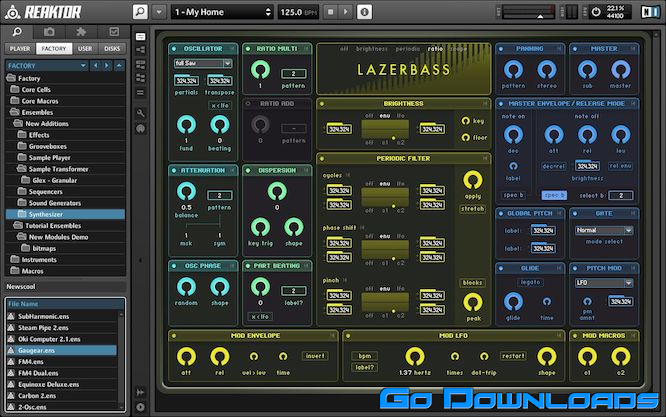Collapse the Sample Transformer folder
The width and height of the screenshot is (666, 417).
tap(22, 169)
